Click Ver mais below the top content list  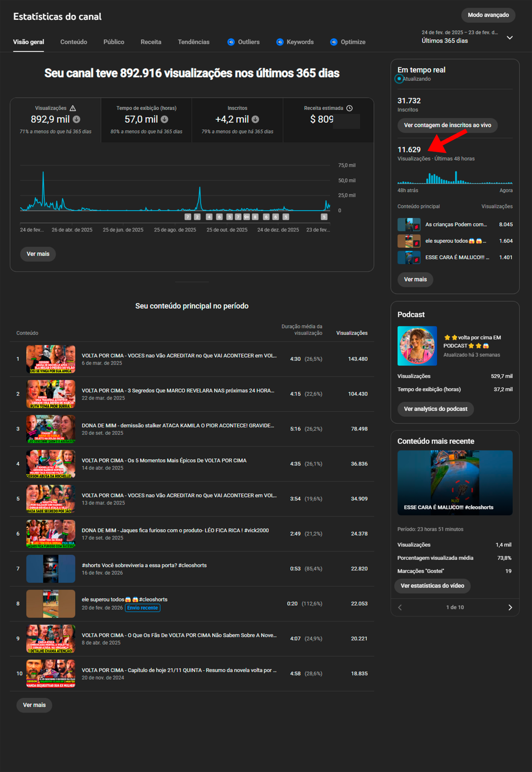pos(34,705)
